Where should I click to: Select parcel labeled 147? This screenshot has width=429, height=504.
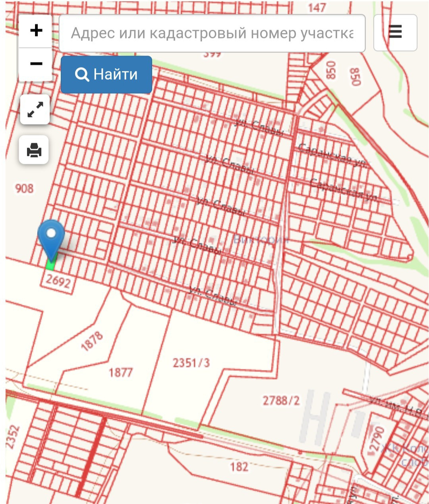(x=317, y=7)
